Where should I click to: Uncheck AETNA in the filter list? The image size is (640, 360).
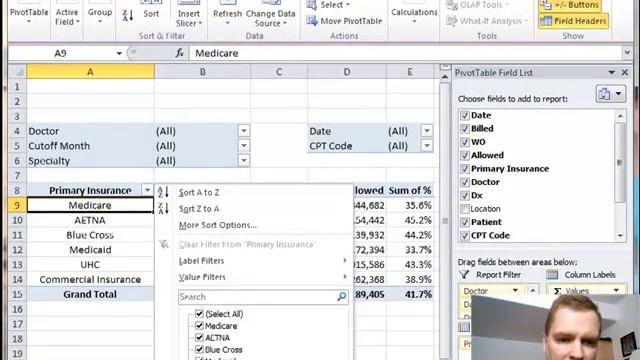coord(199,338)
